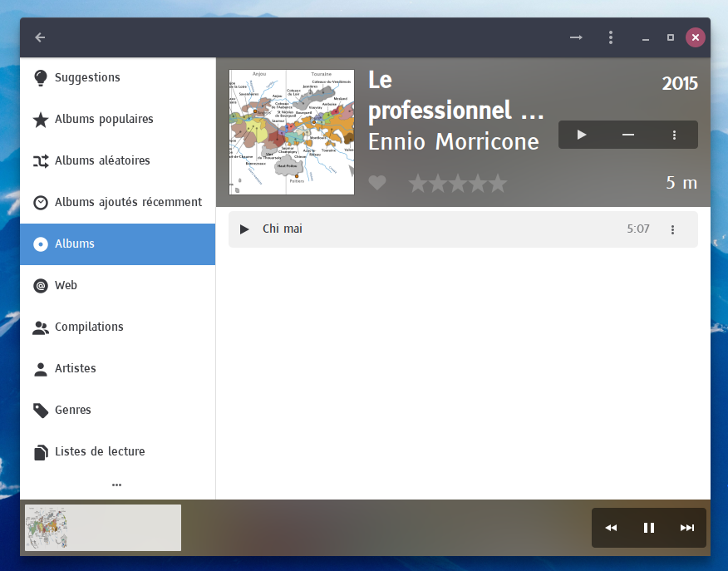
Task: Toggle the heart to love this album
Action: 377,183
